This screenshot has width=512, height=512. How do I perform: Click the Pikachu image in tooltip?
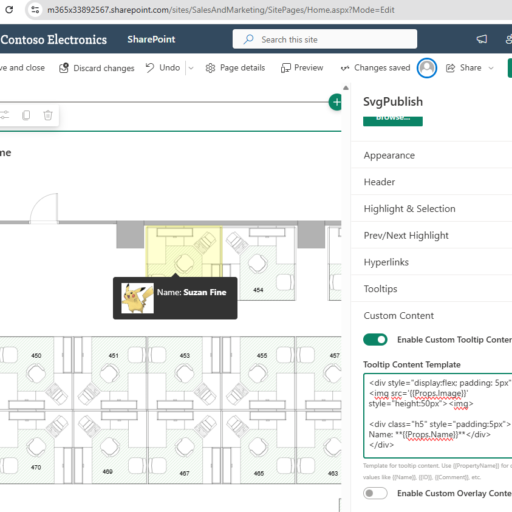click(x=137, y=298)
